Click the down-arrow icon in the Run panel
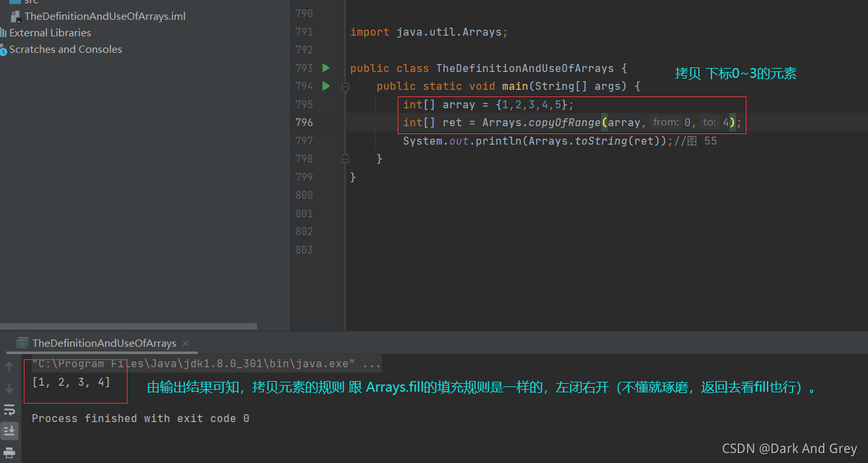Image resolution: width=868 pixels, height=463 pixels. coord(9,388)
